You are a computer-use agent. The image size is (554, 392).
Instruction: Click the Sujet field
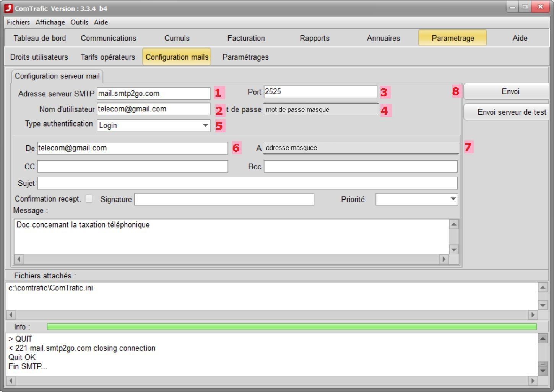(247, 183)
